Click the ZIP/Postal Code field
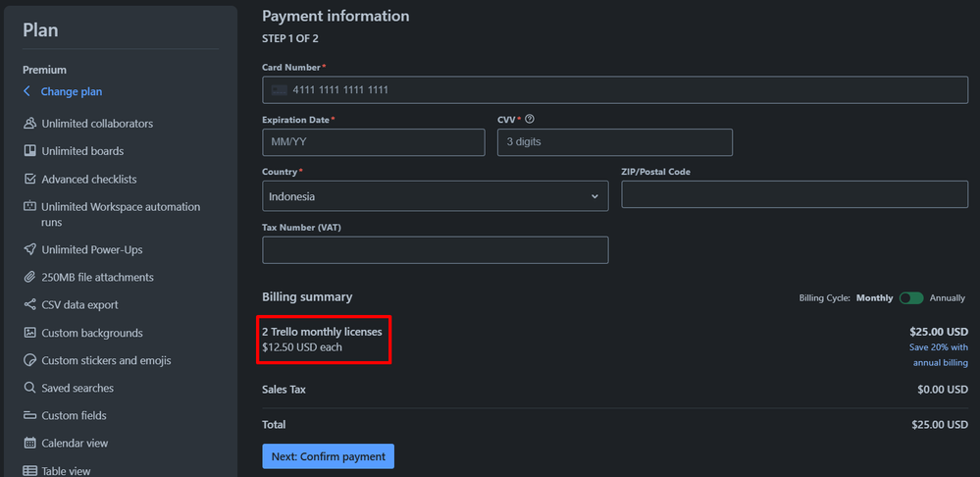The image size is (980, 477). (x=794, y=194)
